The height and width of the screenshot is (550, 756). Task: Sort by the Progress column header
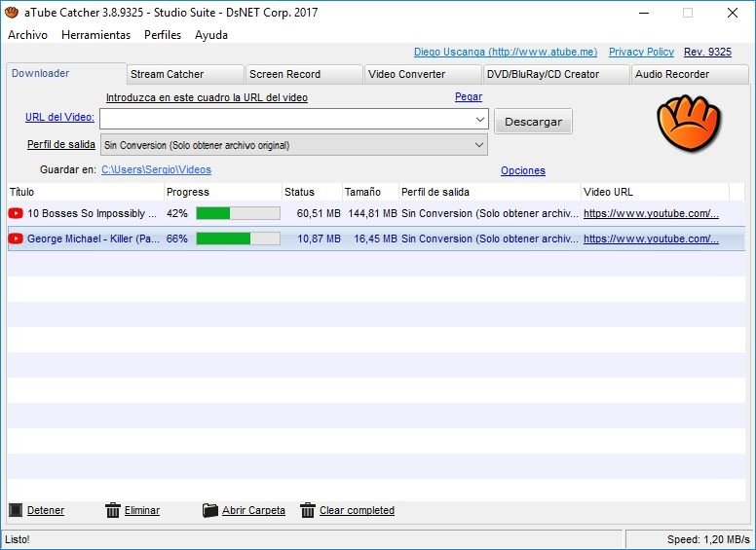223,192
